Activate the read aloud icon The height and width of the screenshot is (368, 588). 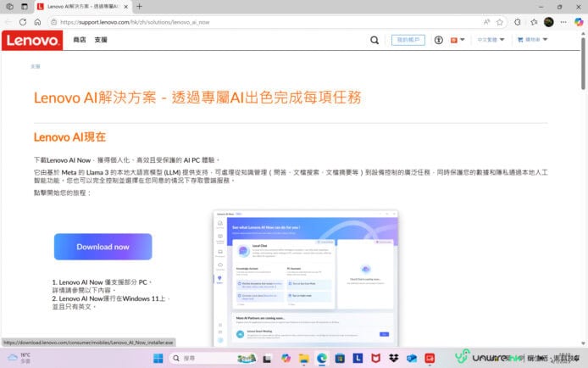[486, 22]
